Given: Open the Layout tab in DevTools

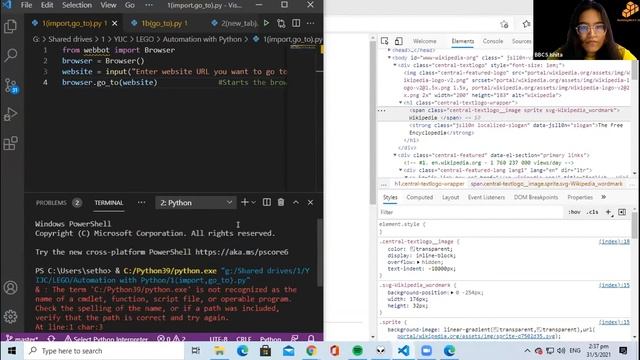Looking at the screenshot, I should 451,198.
